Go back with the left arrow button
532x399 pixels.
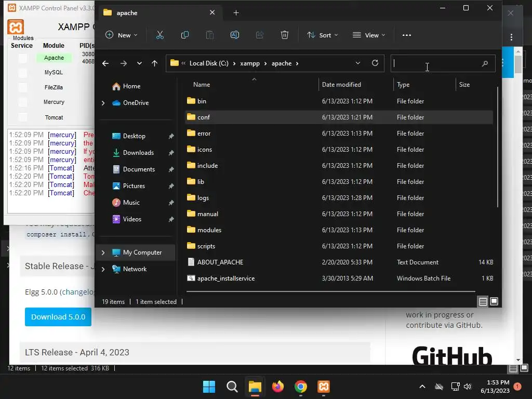(x=105, y=63)
